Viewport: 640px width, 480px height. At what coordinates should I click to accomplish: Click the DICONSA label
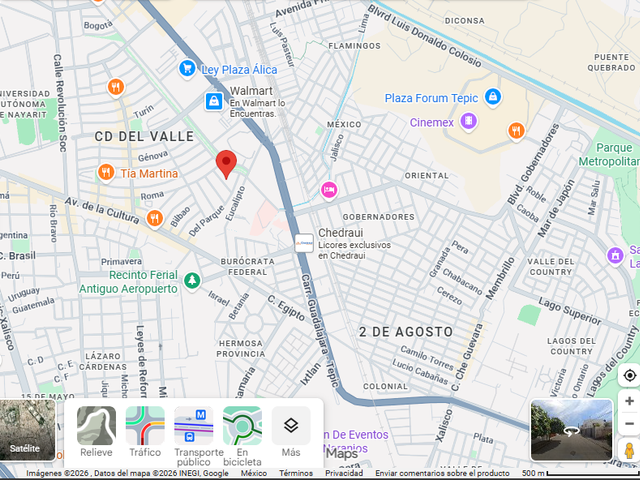(x=464, y=20)
